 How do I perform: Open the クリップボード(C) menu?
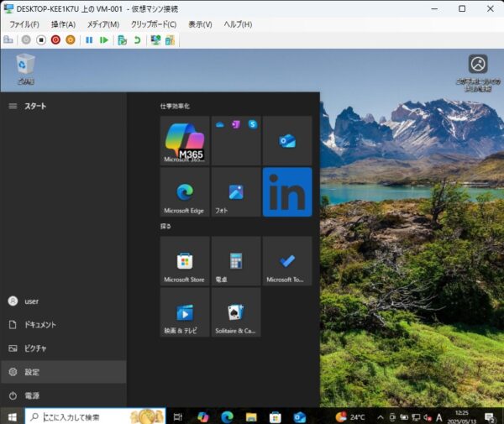click(x=154, y=24)
